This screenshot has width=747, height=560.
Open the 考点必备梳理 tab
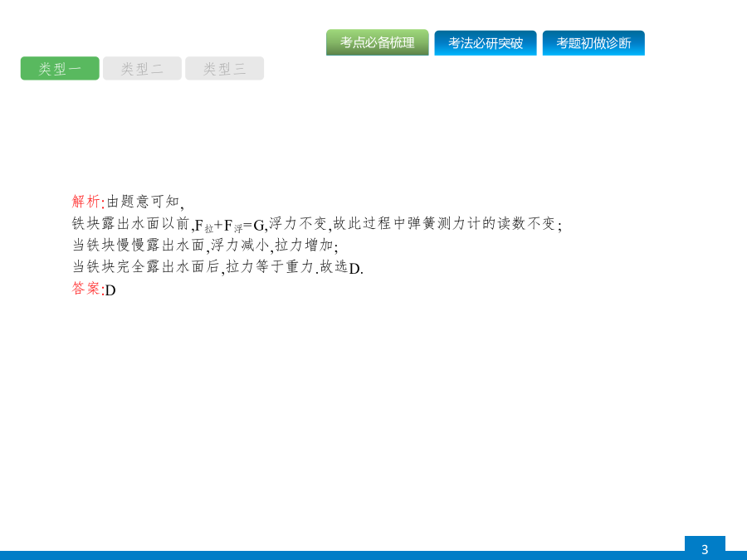click(378, 42)
